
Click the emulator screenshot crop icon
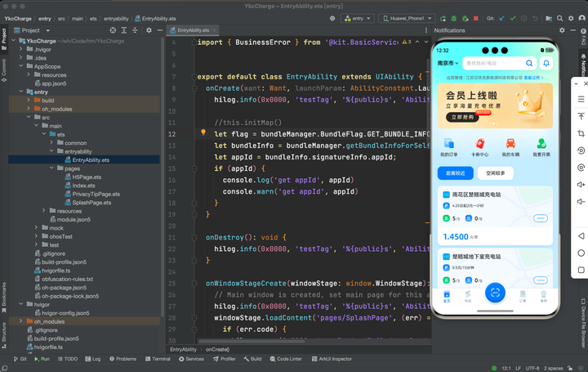coord(581,133)
